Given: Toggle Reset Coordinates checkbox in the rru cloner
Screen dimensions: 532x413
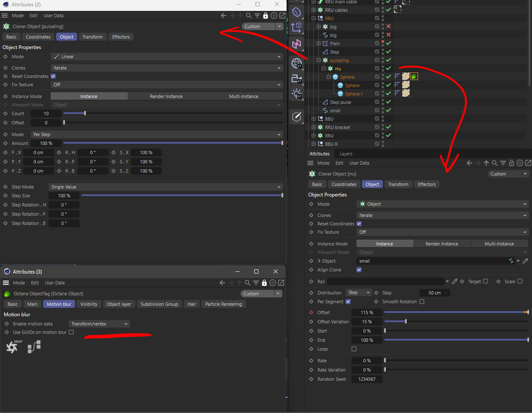Looking at the screenshot, I should point(359,224).
